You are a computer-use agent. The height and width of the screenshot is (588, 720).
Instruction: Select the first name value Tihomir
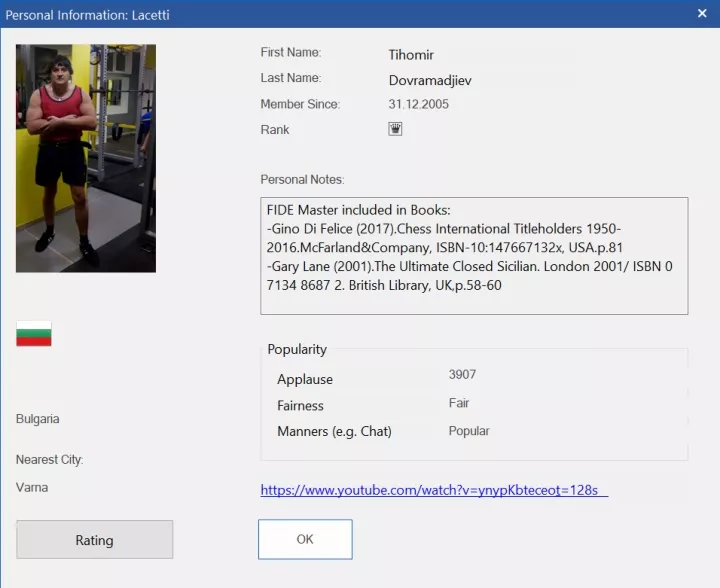(x=411, y=55)
